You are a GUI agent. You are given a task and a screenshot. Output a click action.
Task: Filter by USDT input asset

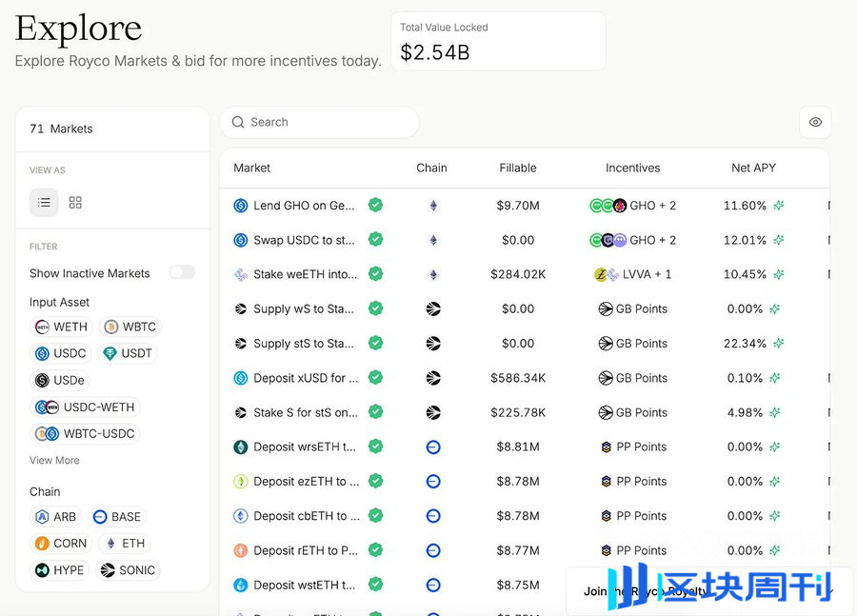128,353
